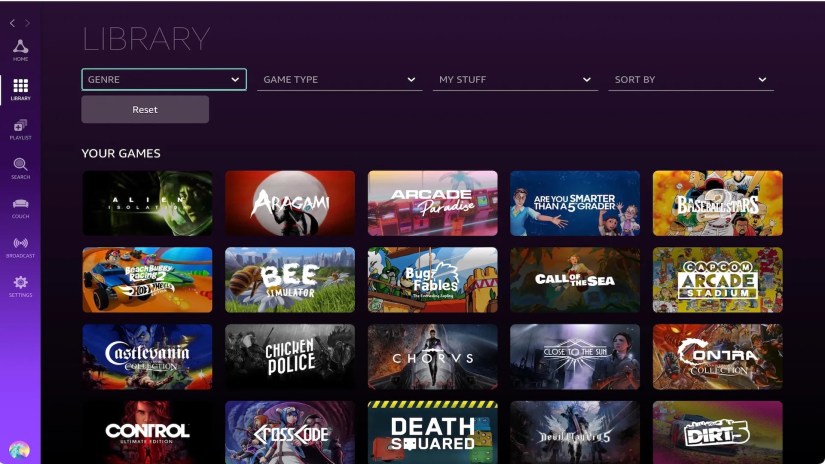Select Castlevania Collection tile

(147, 357)
